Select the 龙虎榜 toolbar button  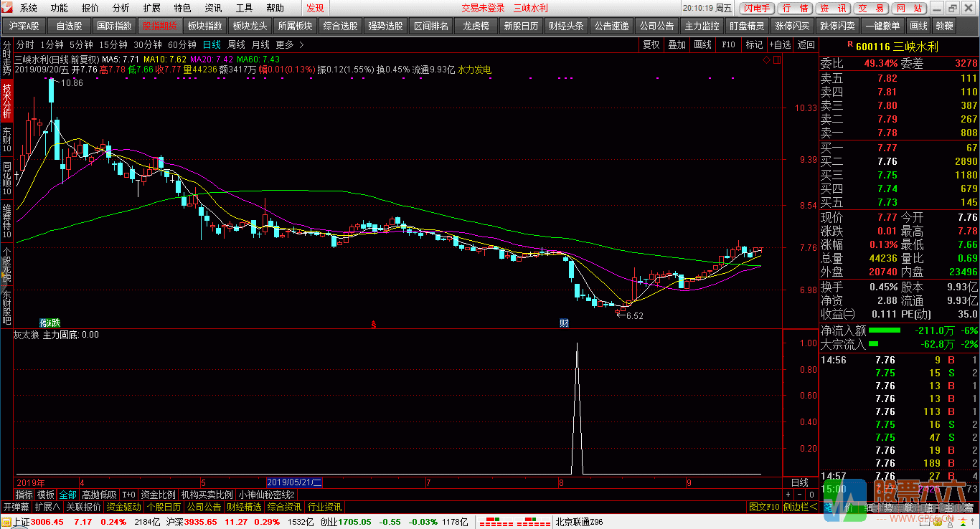(x=476, y=26)
